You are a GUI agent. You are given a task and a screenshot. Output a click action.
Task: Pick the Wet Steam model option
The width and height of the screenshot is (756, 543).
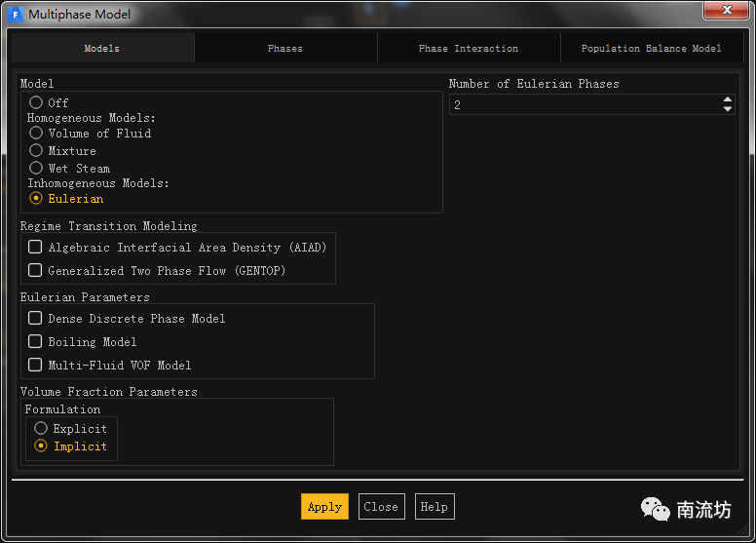pyautogui.click(x=36, y=168)
